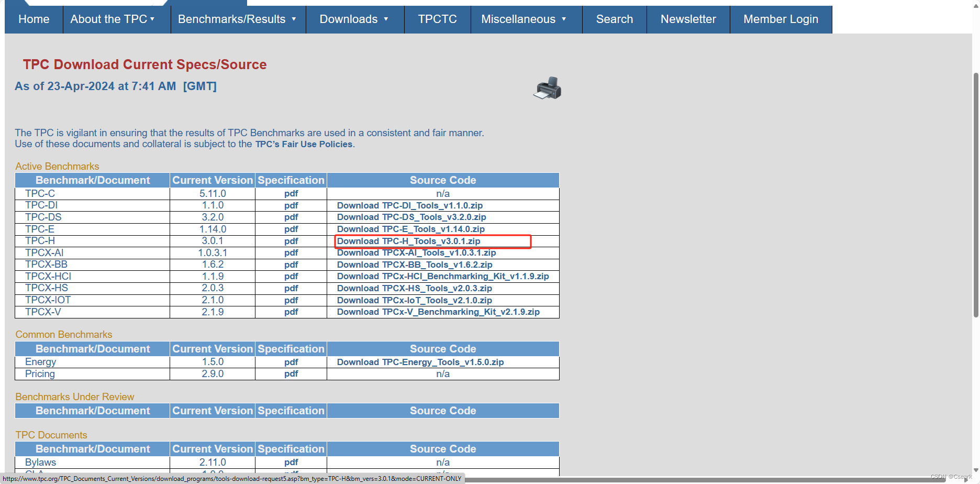Open the TPC-C specification pdf
The width and height of the screenshot is (980, 484).
pos(291,193)
